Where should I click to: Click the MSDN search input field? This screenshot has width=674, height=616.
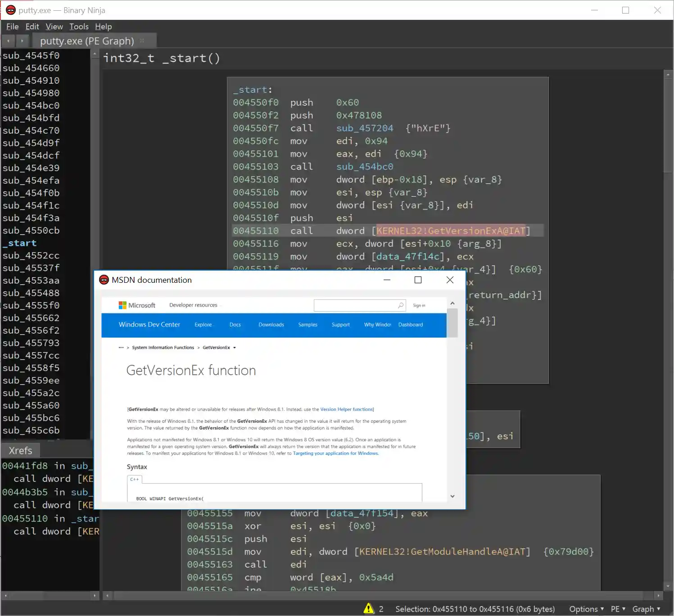click(356, 305)
